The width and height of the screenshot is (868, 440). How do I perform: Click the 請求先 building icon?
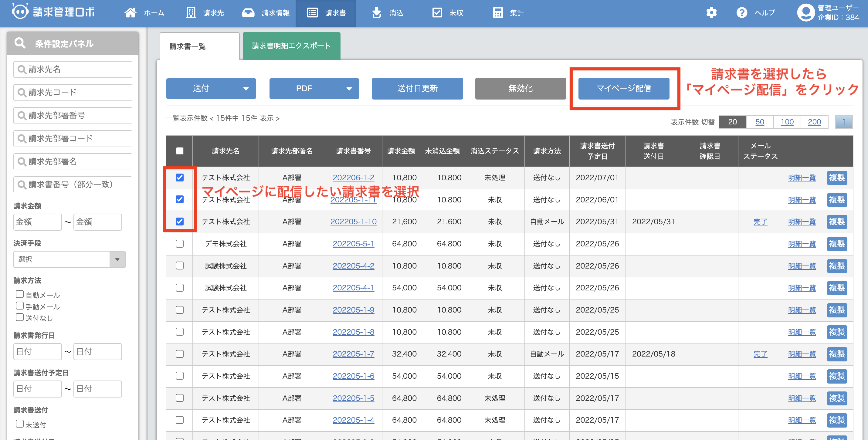click(191, 13)
